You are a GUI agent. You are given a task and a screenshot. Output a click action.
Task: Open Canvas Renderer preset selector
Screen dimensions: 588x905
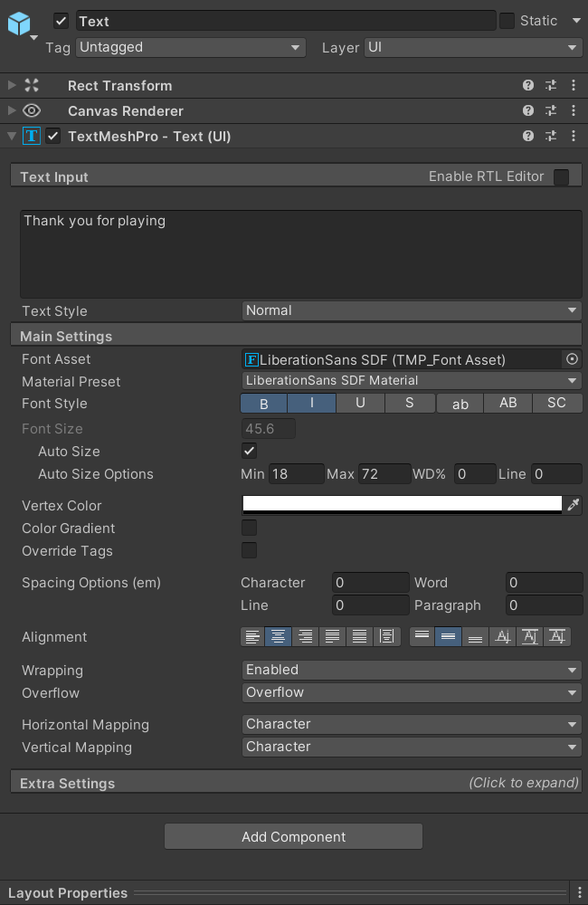click(x=551, y=110)
